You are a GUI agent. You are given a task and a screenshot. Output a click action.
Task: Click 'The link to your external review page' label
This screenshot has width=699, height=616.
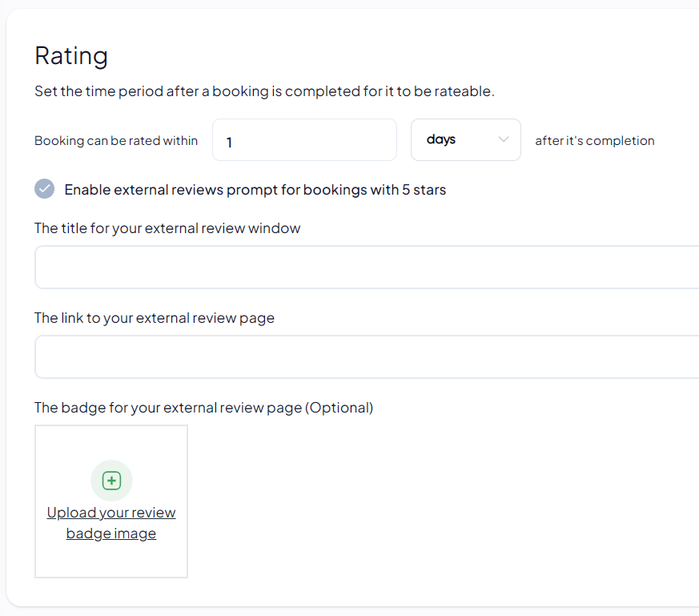[155, 318]
